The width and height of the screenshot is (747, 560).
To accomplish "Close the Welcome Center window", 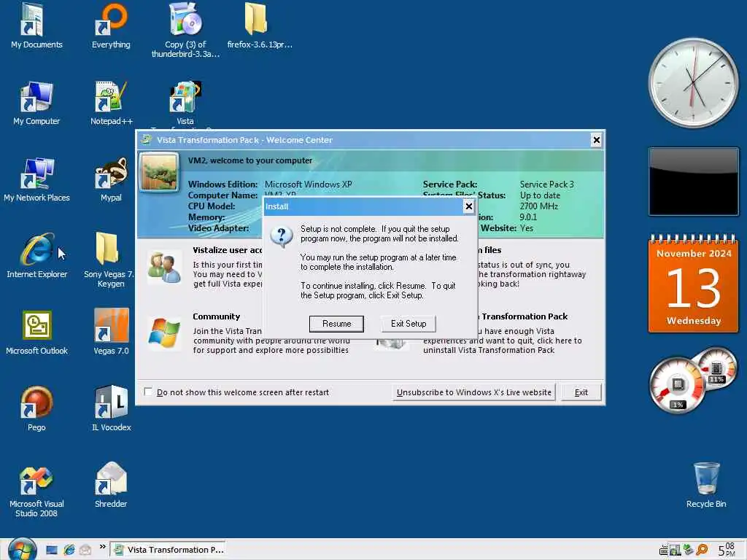I will coord(596,140).
